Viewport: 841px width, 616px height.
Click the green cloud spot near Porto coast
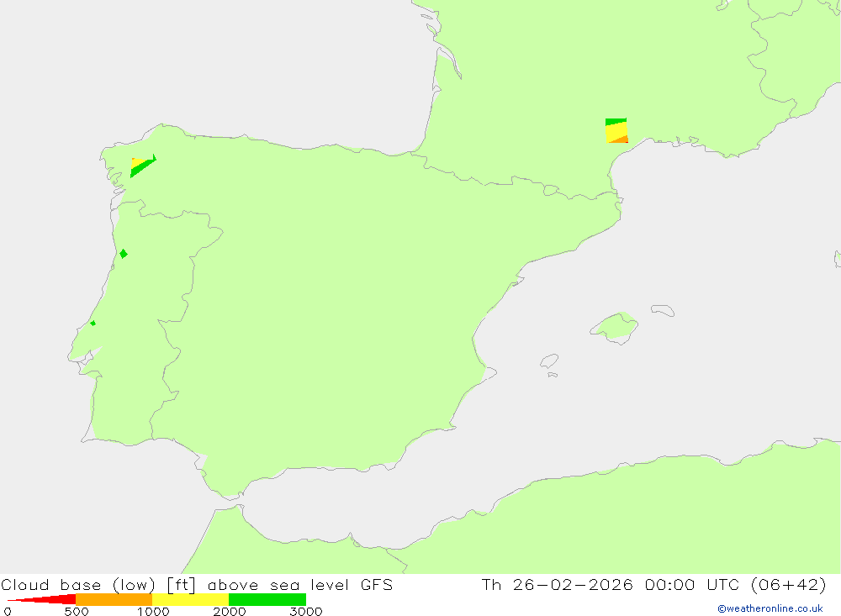[x=124, y=254]
